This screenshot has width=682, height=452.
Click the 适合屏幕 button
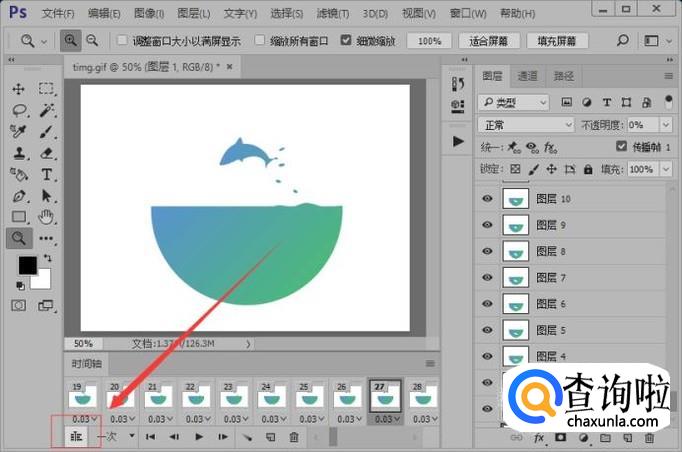(489, 41)
